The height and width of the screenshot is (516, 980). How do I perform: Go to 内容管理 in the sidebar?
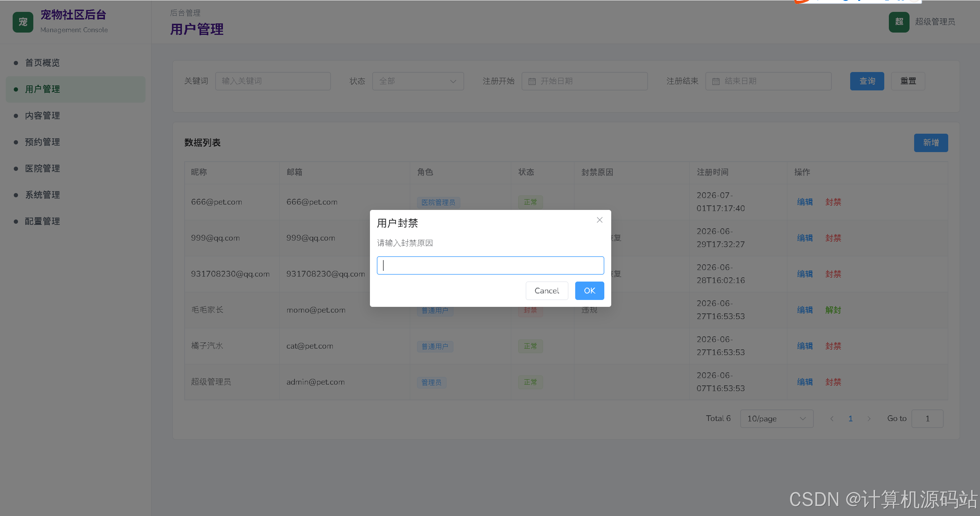(75, 116)
